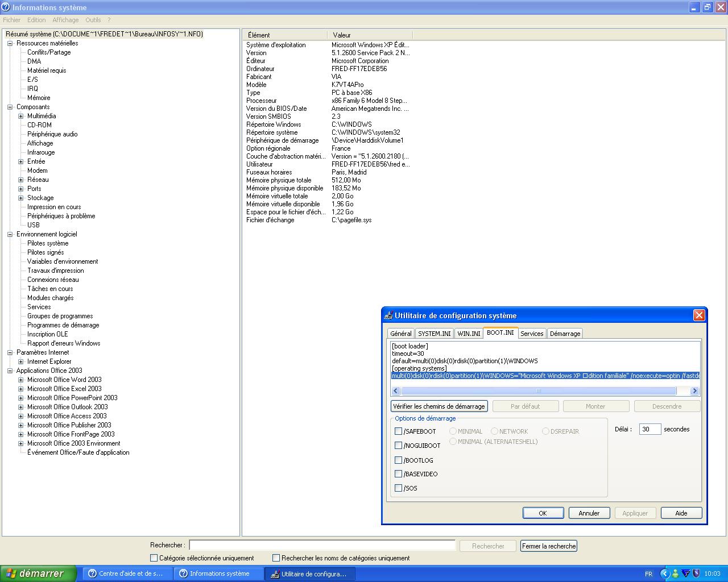The image size is (728, 582).
Task: Close the Utilitaire de configuration système dialog
Action: click(x=699, y=315)
